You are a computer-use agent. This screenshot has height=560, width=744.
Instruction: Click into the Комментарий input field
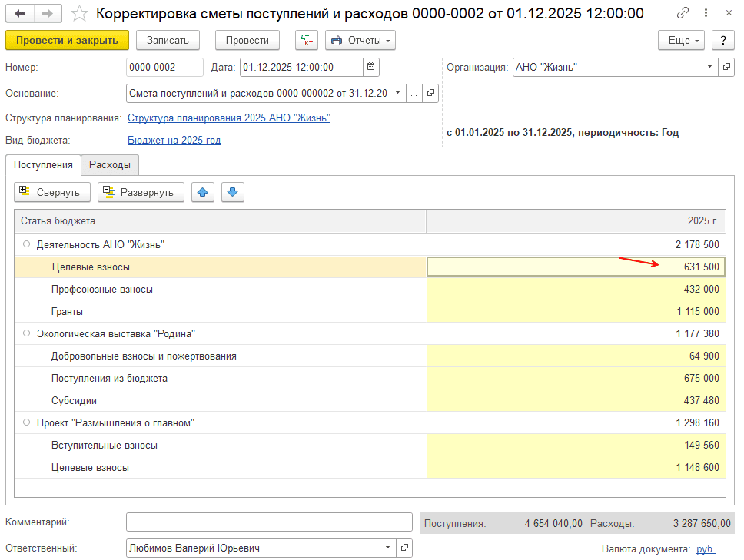pos(269,522)
